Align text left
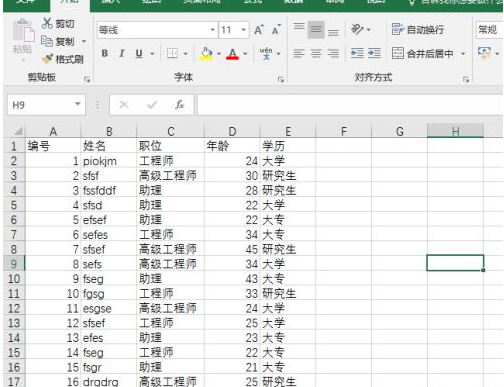The width and height of the screenshot is (504, 387). [299, 53]
